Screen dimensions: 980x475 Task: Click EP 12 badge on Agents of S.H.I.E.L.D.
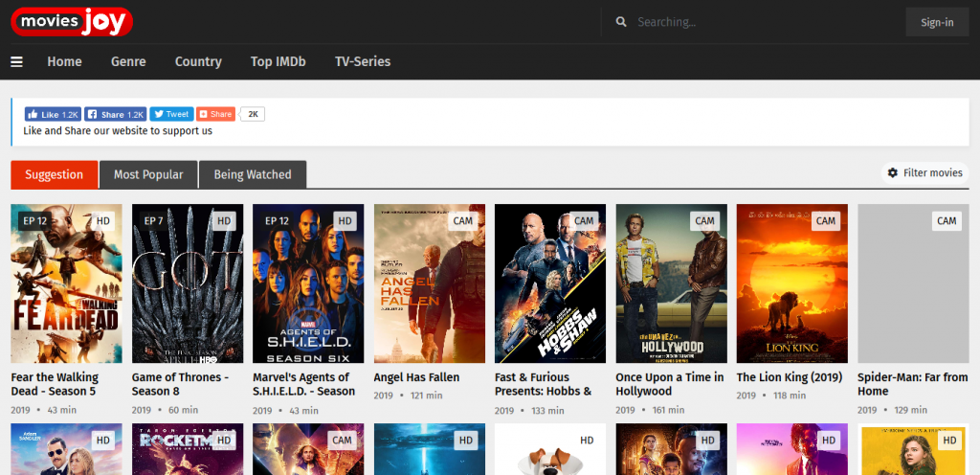click(277, 220)
